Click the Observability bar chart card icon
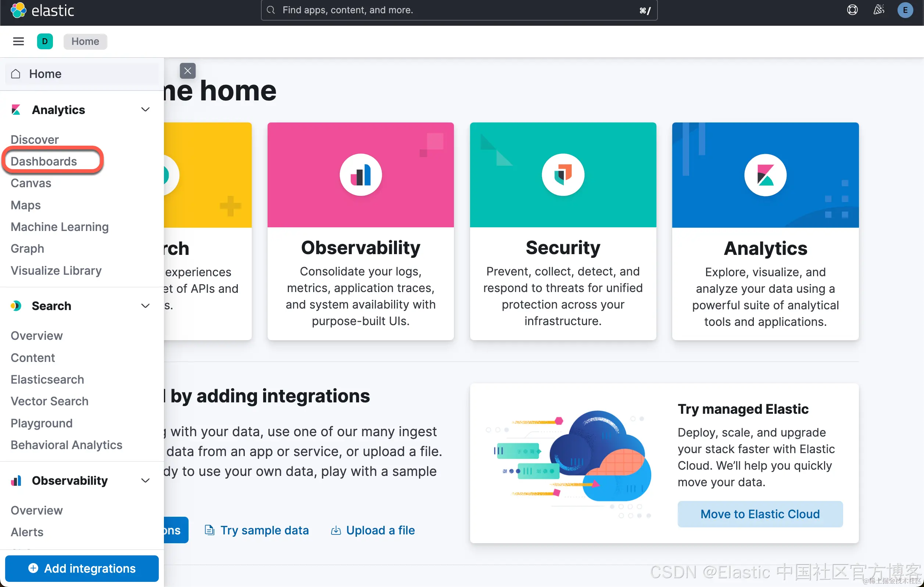Image resolution: width=924 pixels, height=587 pixels. (x=361, y=175)
